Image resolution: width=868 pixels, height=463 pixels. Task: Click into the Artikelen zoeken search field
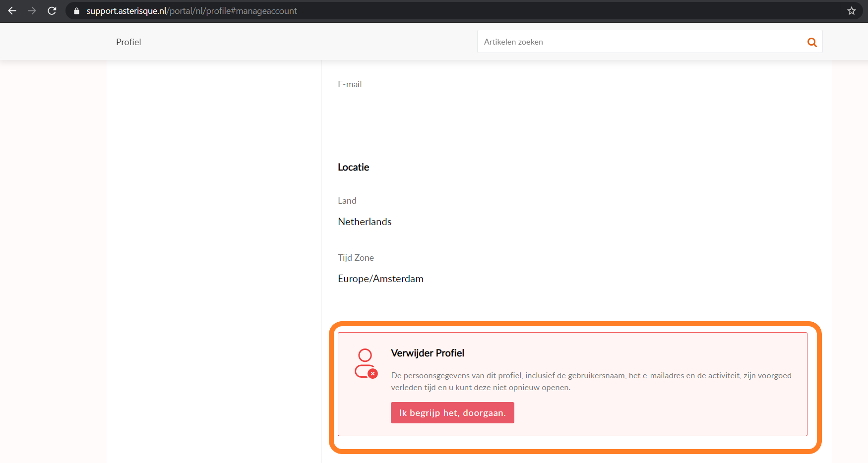pos(640,42)
